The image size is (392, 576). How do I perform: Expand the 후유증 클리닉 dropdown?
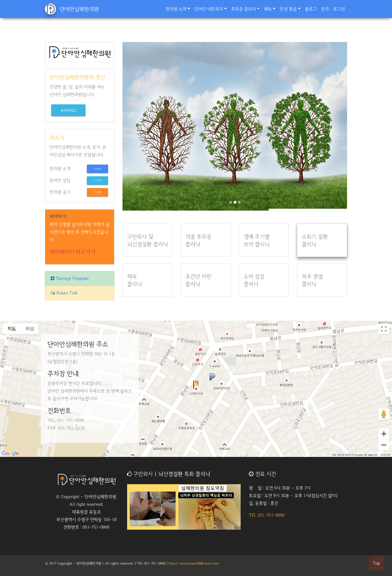pyautogui.click(x=245, y=9)
